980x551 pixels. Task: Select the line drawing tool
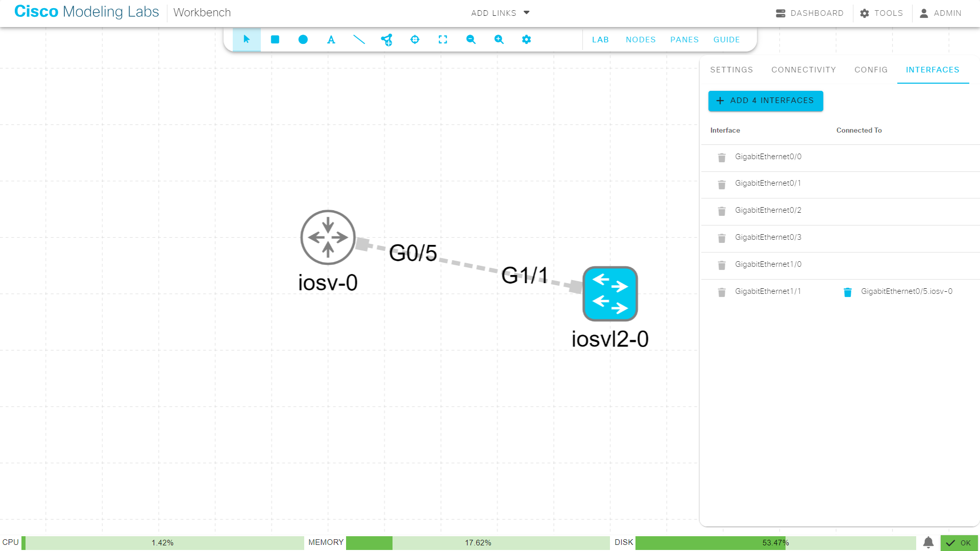[359, 39]
